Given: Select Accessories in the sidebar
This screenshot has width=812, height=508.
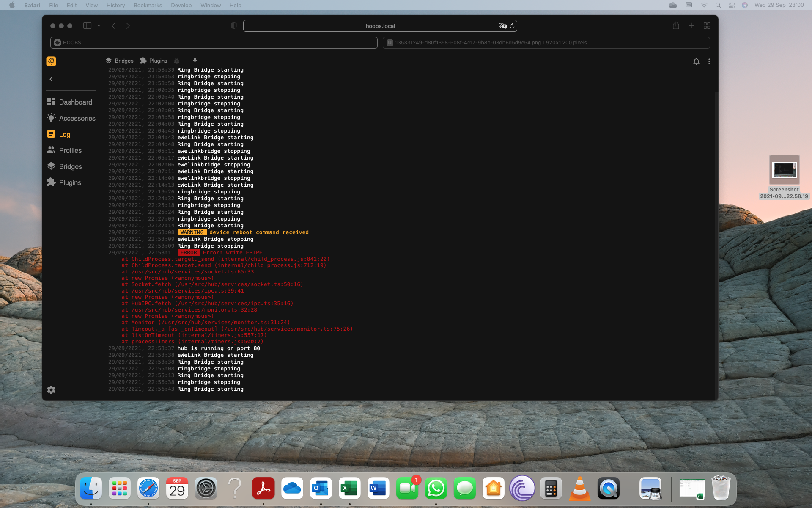Looking at the screenshot, I should [x=77, y=118].
